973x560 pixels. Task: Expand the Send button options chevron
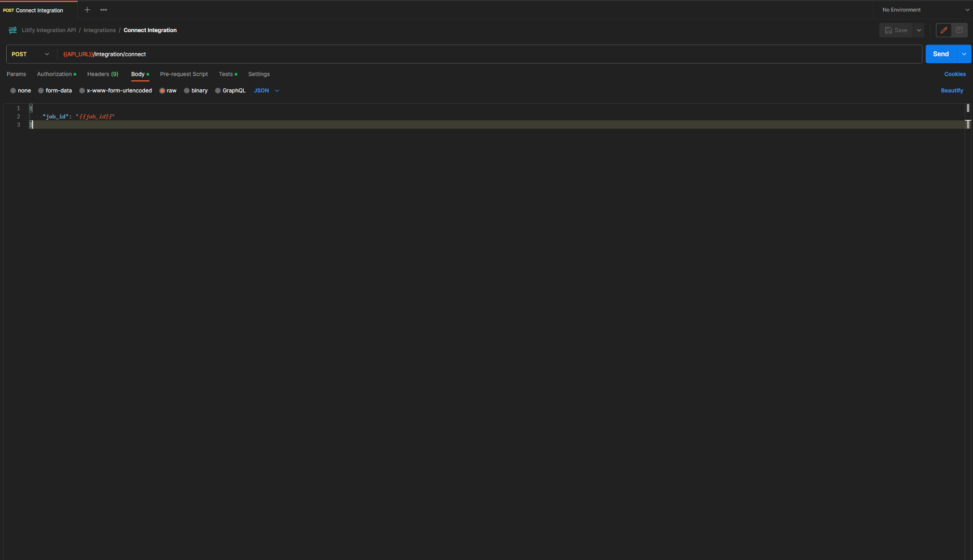(964, 54)
